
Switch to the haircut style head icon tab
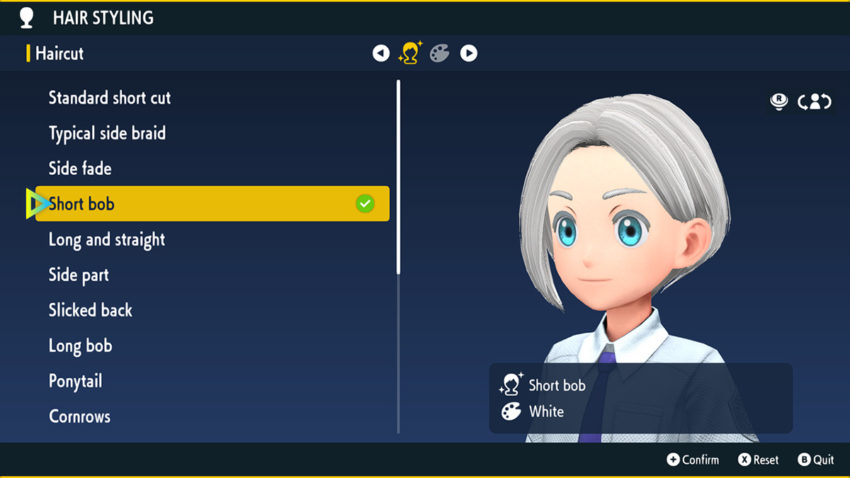tap(410, 53)
